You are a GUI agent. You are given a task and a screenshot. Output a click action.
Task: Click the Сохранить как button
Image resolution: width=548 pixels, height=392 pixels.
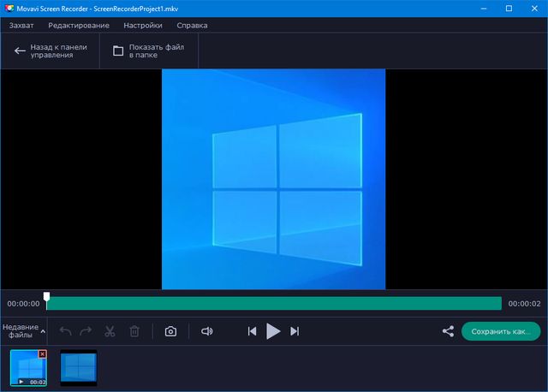500,331
